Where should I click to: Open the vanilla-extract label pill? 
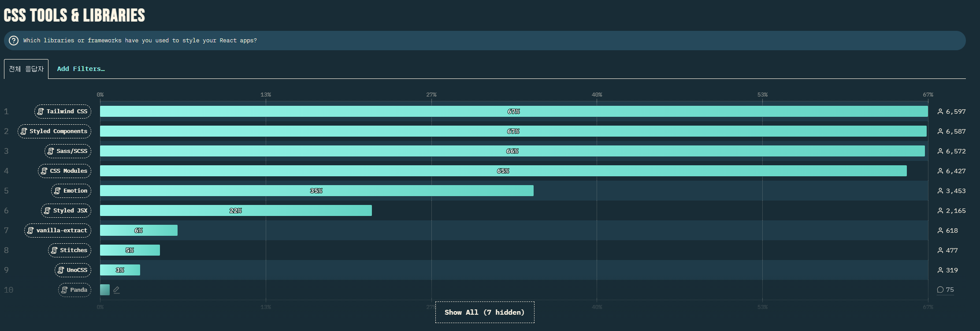58,231
